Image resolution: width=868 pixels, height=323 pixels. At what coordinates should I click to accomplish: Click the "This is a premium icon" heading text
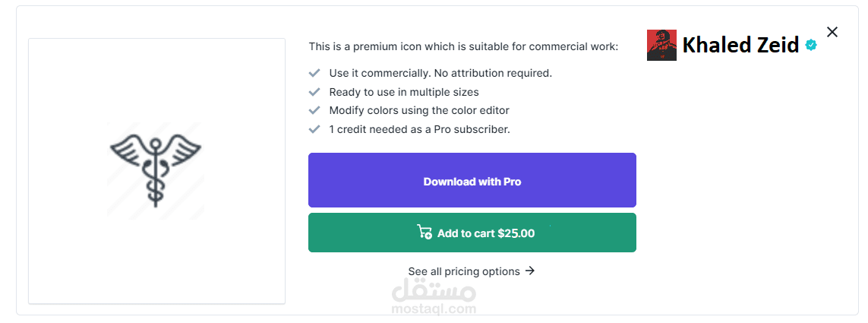click(463, 46)
